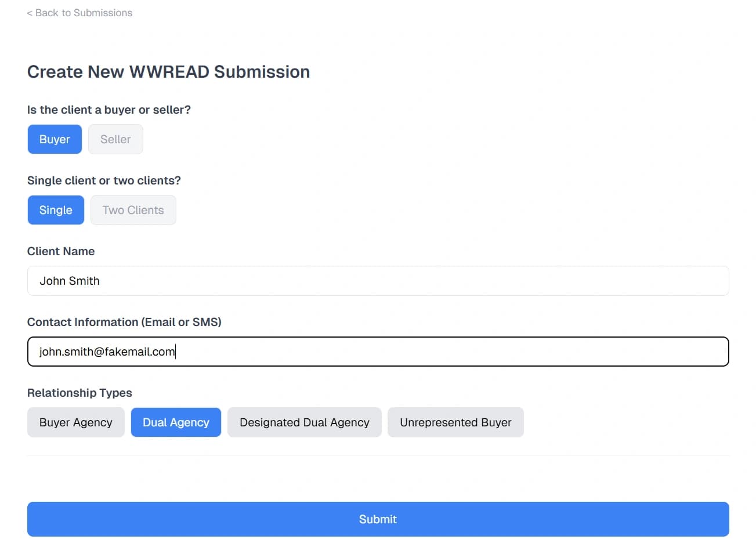Click the Relationship Types section label
The height and width of the screenshot is (554, 756).
[x=79, y=393]
